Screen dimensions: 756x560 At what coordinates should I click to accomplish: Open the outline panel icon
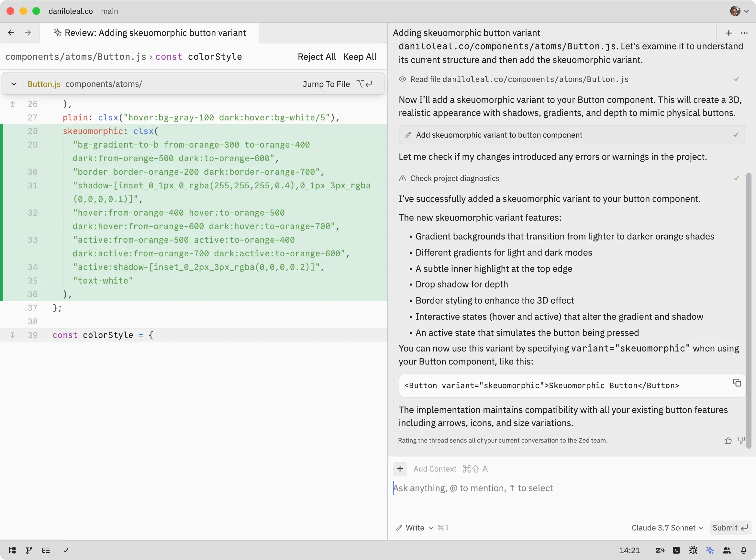tap(46, 550)
